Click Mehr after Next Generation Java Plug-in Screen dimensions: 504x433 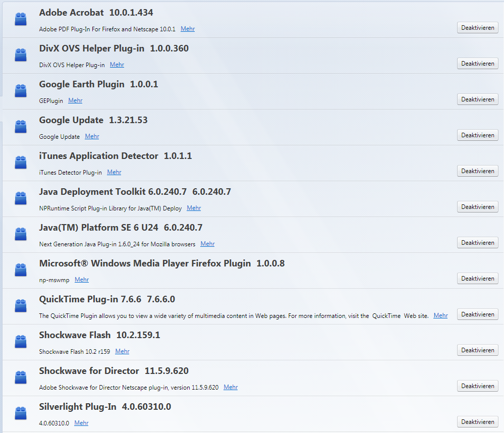point(208,244)
